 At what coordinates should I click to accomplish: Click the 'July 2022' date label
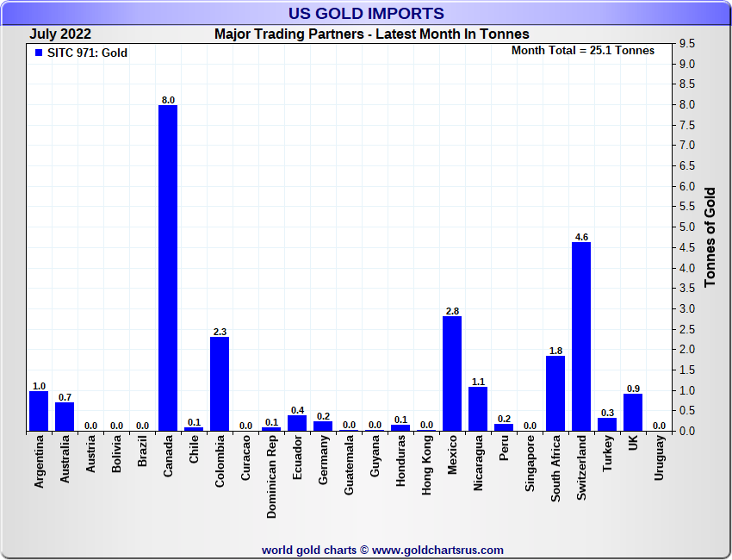(60, 34)
